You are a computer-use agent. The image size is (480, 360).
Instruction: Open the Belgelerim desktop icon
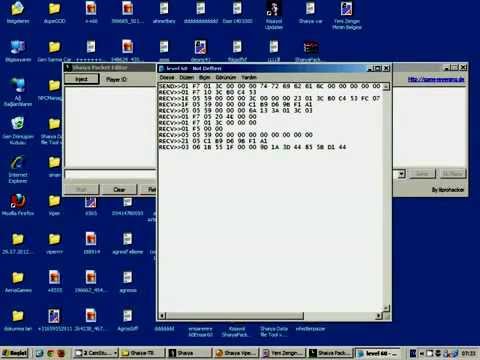point(18,12)
